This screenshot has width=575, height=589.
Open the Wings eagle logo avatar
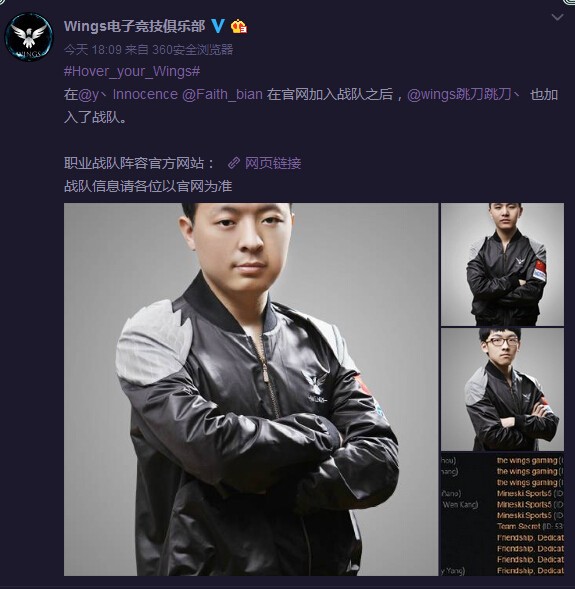[x=29, y=37]
